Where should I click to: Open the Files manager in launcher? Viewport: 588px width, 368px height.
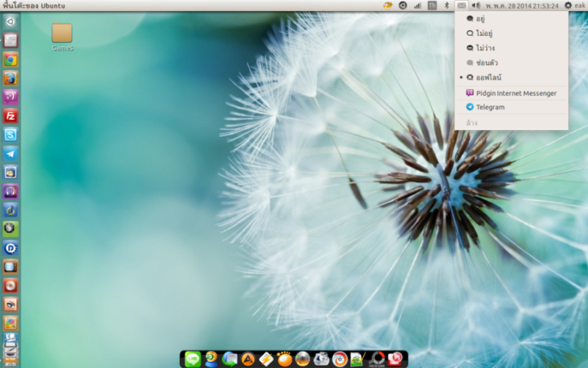[10, 40]
